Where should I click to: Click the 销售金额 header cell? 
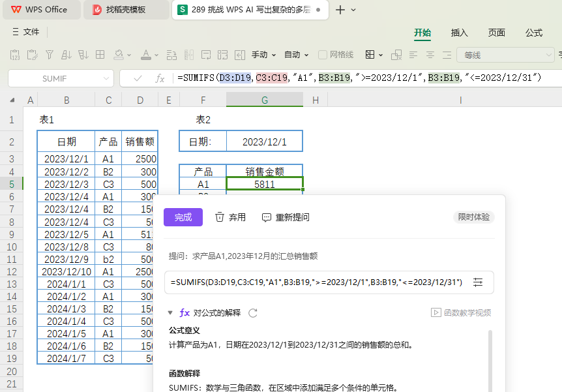click(x=265, y=171)
